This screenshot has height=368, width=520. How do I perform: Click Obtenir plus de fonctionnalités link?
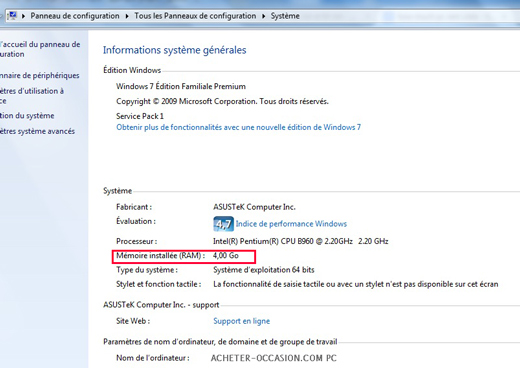[238, 127]
